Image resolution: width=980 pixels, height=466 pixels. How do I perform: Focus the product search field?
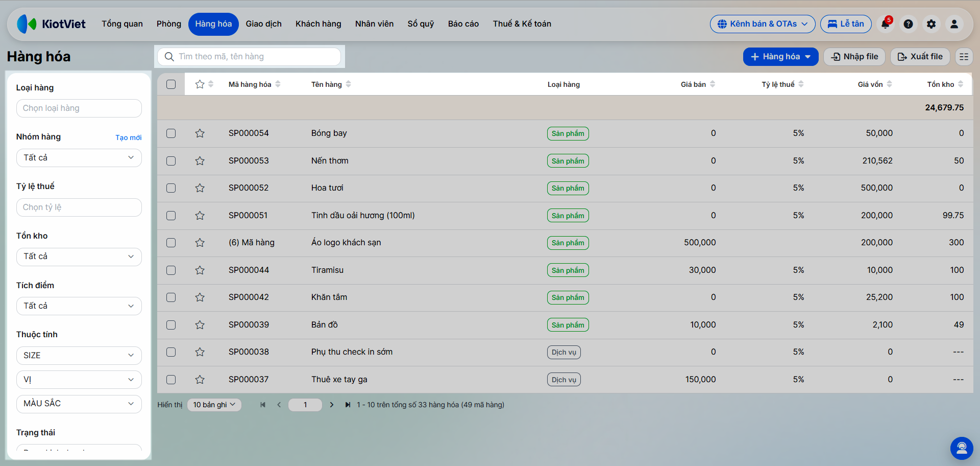coord(250,57)
